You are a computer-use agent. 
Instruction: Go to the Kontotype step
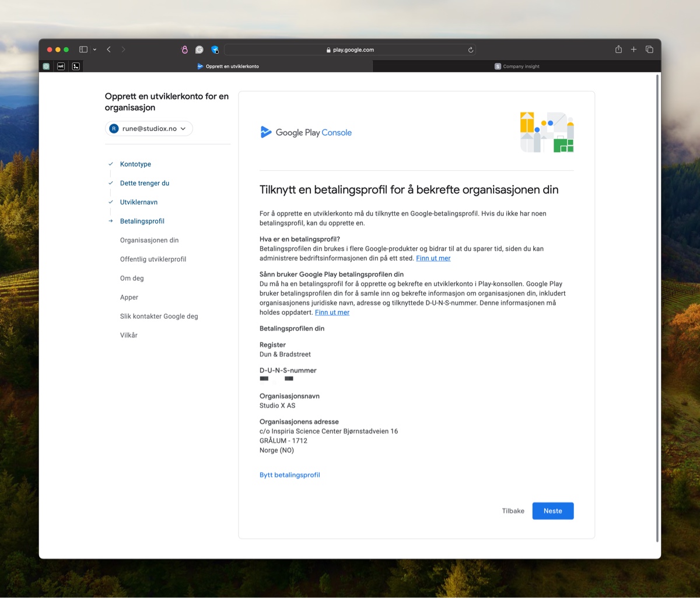click(x=135, y=164)
